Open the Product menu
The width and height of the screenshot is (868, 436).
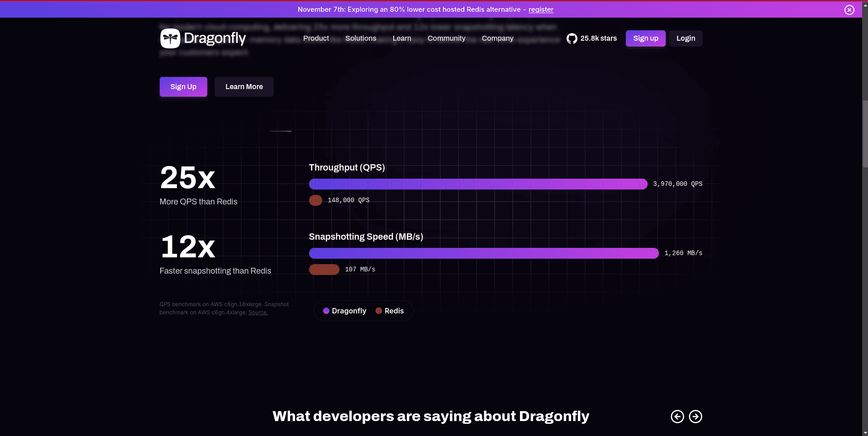(316, 38)
